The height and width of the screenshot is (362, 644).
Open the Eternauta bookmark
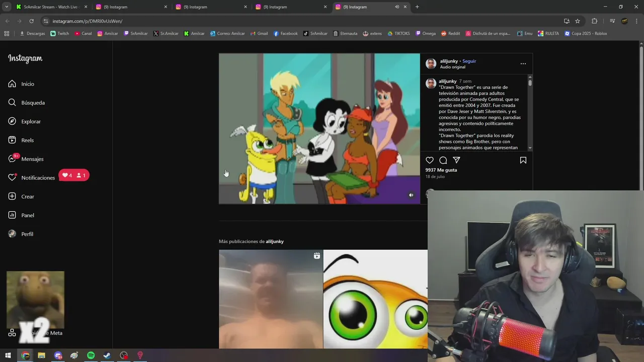[345, 34]
